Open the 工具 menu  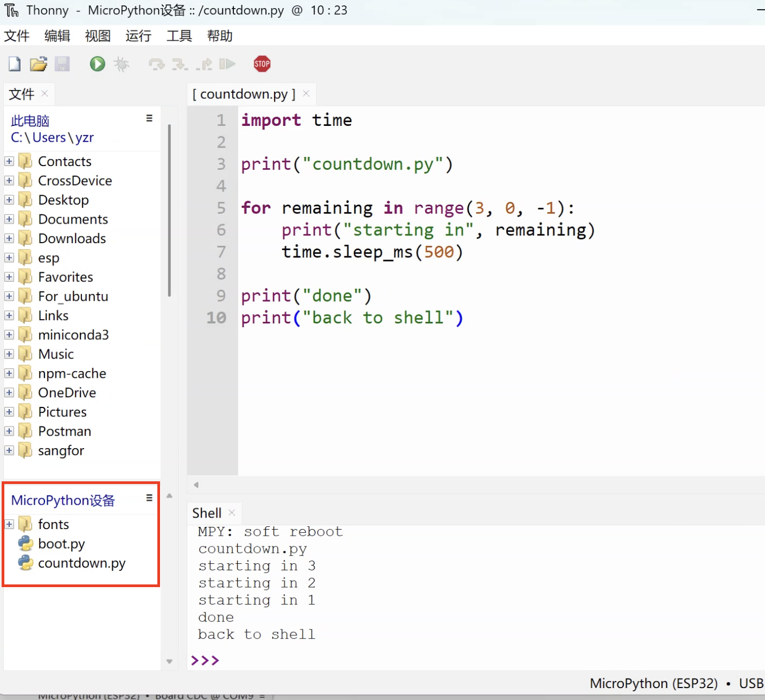coord(179,36)
